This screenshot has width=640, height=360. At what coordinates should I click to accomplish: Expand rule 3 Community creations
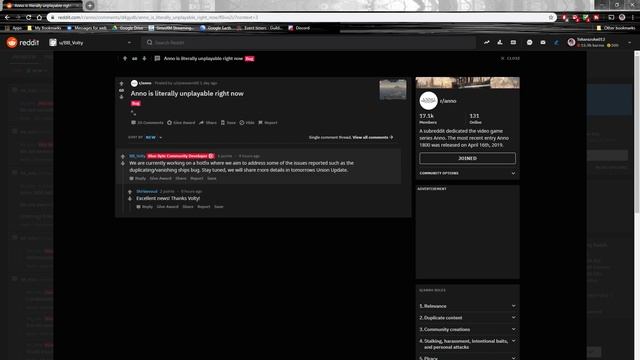(x=467, y=330)
